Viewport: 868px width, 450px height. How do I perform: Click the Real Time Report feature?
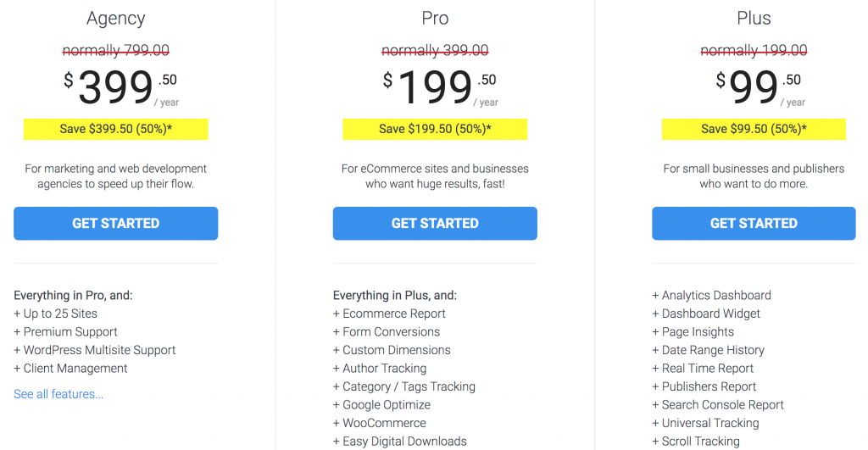703,369
